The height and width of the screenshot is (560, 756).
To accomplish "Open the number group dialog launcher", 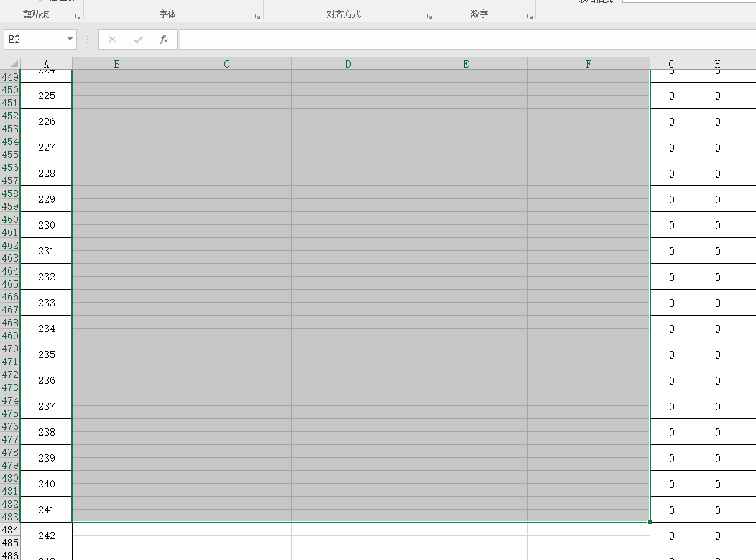I will tap(530, 17).
